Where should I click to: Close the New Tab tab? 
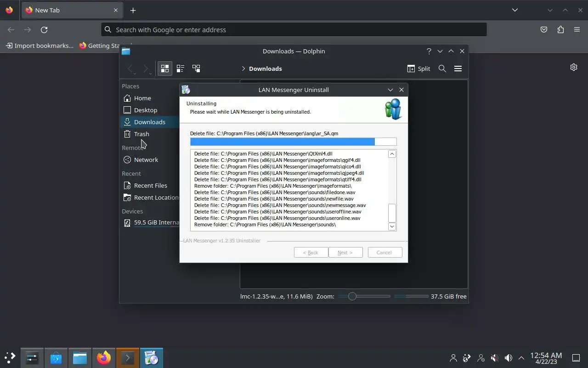(116, 10)
